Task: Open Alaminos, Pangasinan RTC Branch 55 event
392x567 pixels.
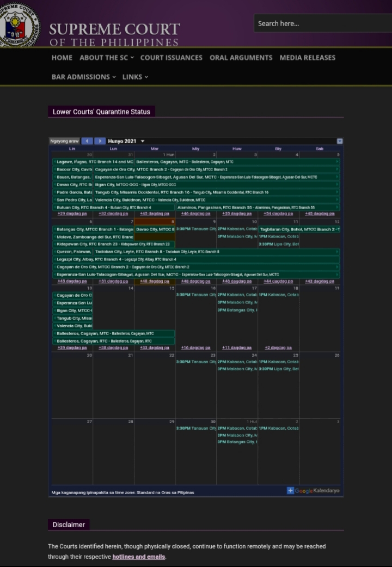Action: click(256, 208)
